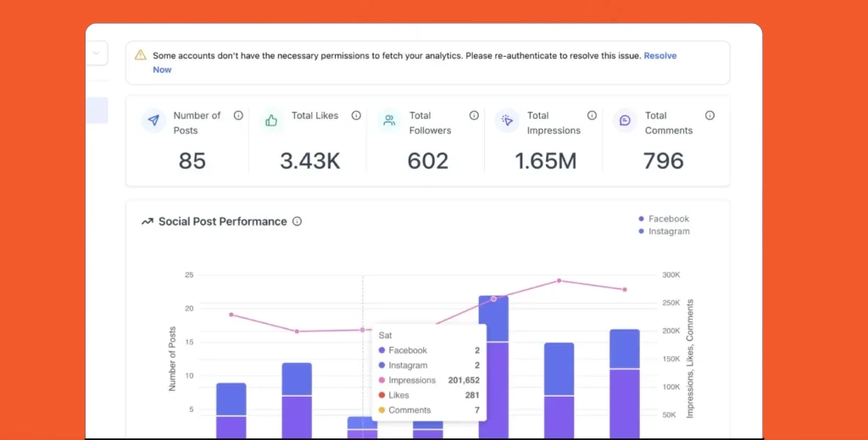Open info tooltip for Total Followers

tap(474, 115)
